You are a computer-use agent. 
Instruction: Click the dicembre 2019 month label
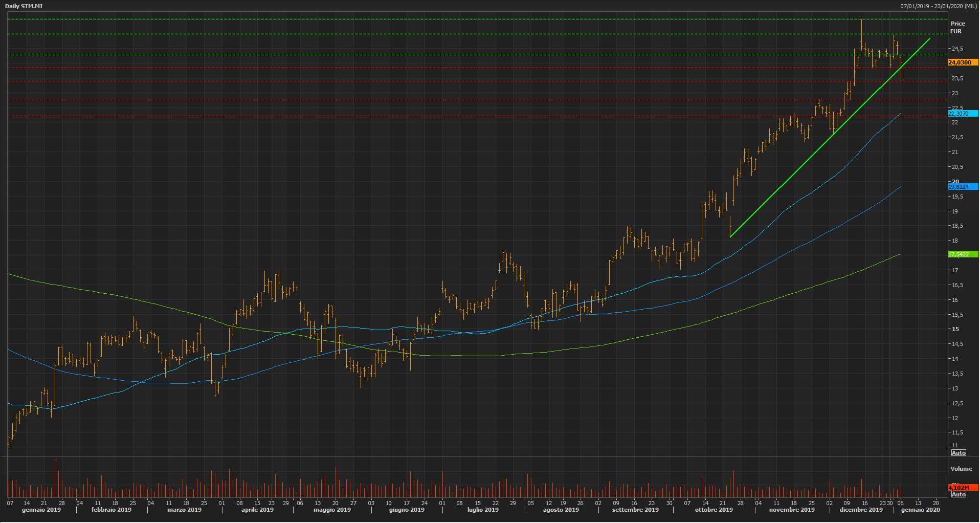point(861,510)
